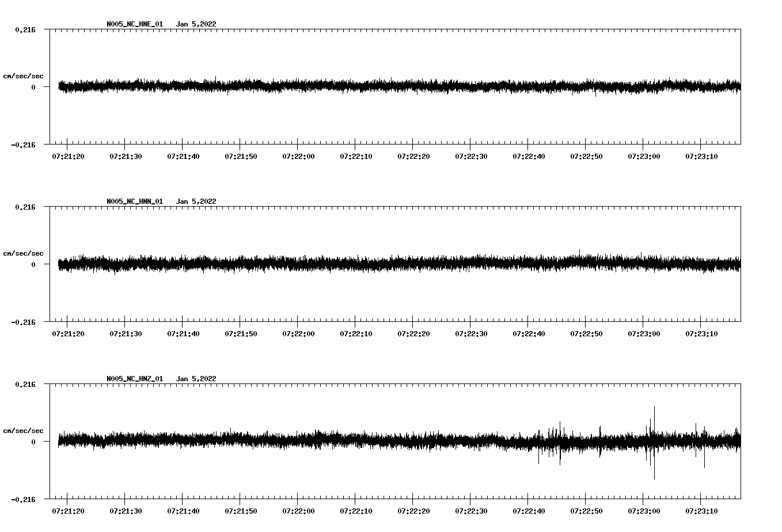Viewport: 782px width, 532px height.
Task: Pick the 07:21:40 time label under HNZ plot
Action: tap(183, 511)
